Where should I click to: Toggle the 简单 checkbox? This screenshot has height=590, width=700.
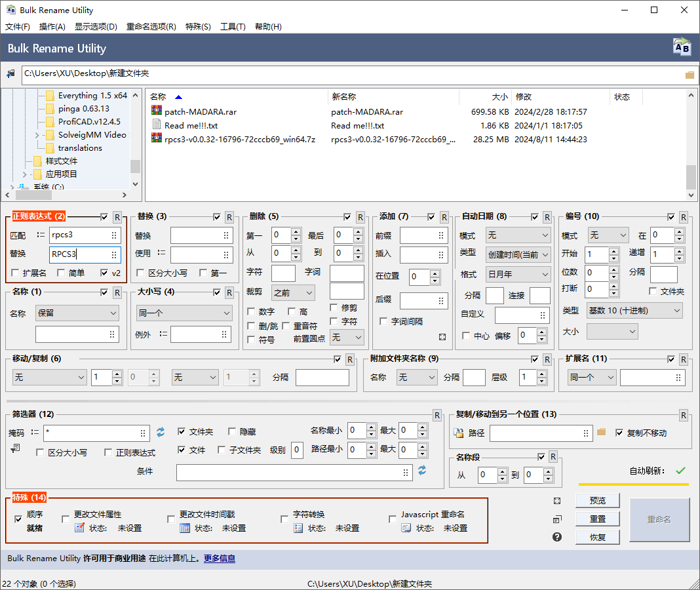pyautogui.click(x=61, y=273)
